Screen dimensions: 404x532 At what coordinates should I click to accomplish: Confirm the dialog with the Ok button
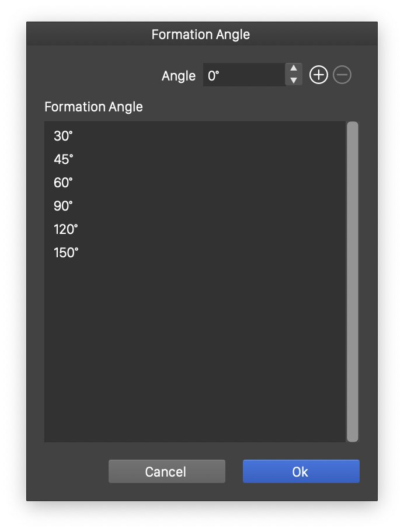(x=301, y=471)
